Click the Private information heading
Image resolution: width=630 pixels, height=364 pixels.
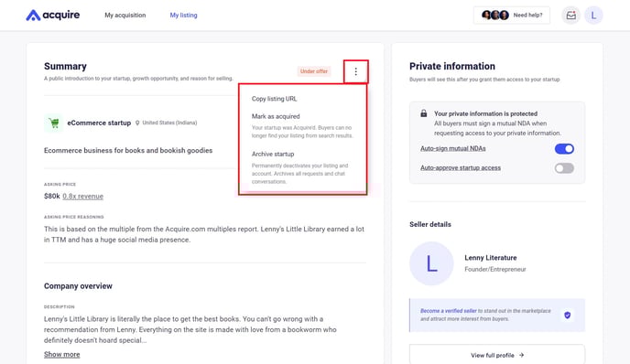coord(452,66)
